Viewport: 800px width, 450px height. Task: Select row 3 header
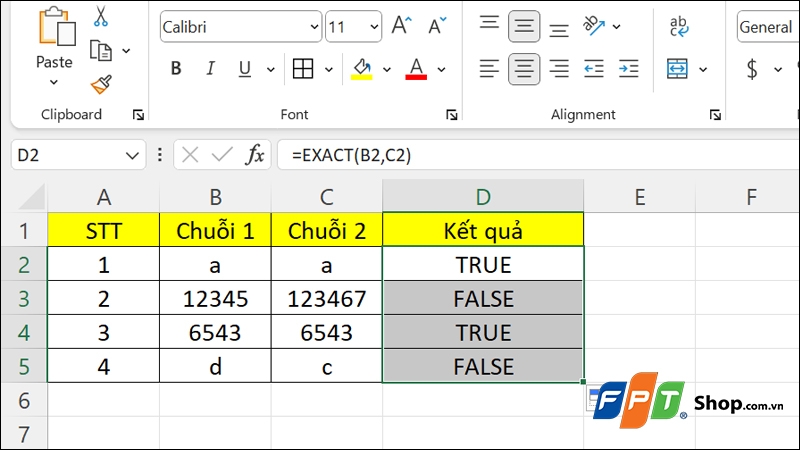[x=24, y=299]
